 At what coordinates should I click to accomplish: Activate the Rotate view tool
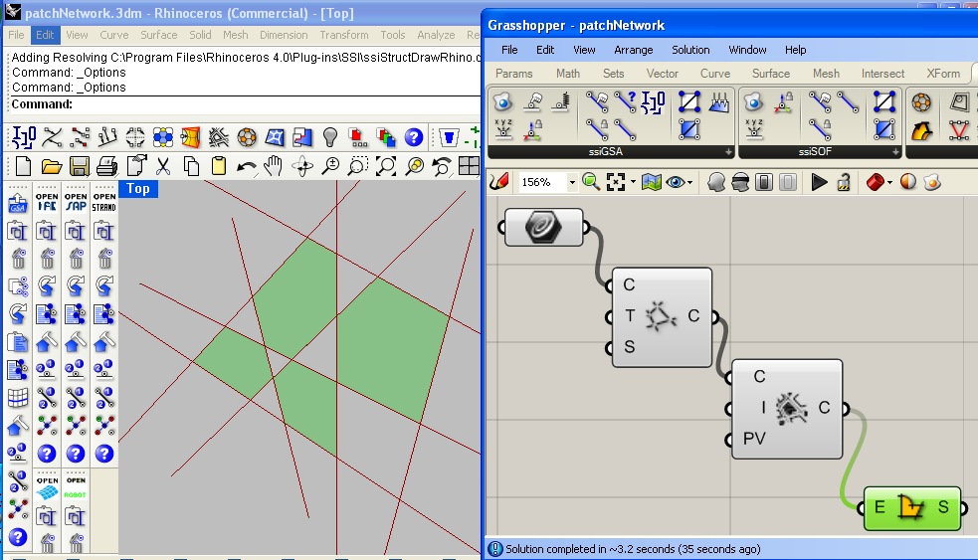coord(302,166)
